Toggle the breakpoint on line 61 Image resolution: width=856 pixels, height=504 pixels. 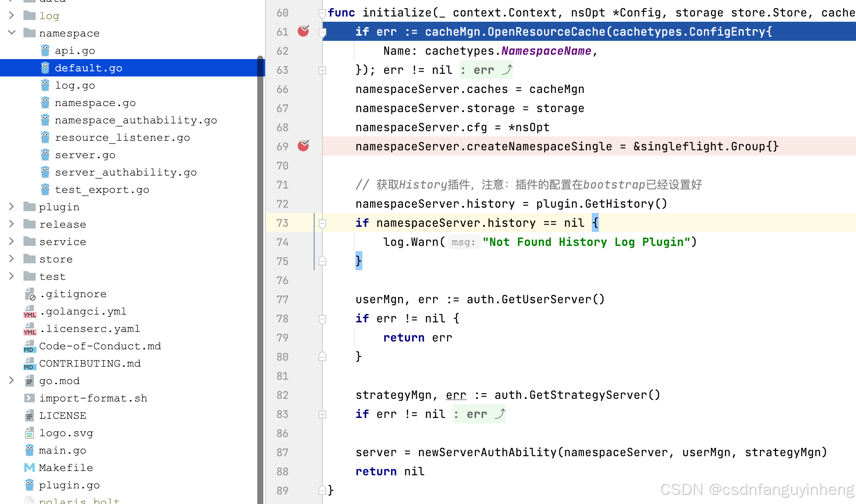(303, 31)
